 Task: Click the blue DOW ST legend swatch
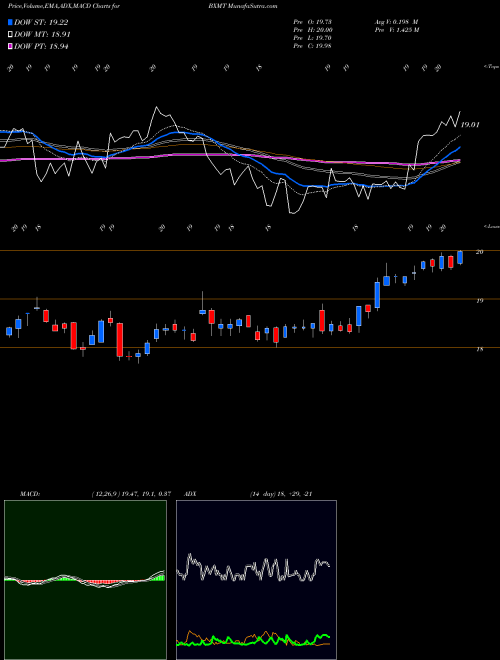[x=10, y=22]
